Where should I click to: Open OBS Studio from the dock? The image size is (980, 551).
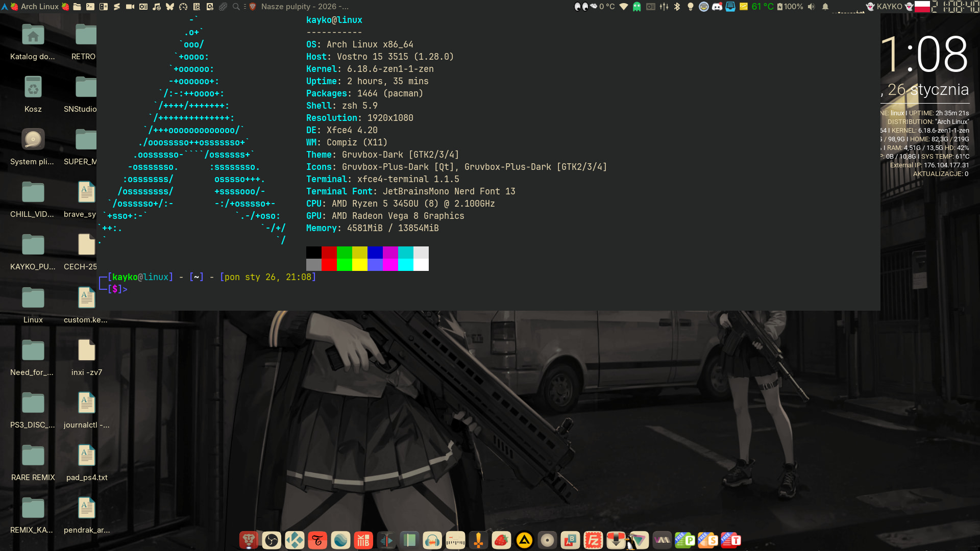pos(272,540)
